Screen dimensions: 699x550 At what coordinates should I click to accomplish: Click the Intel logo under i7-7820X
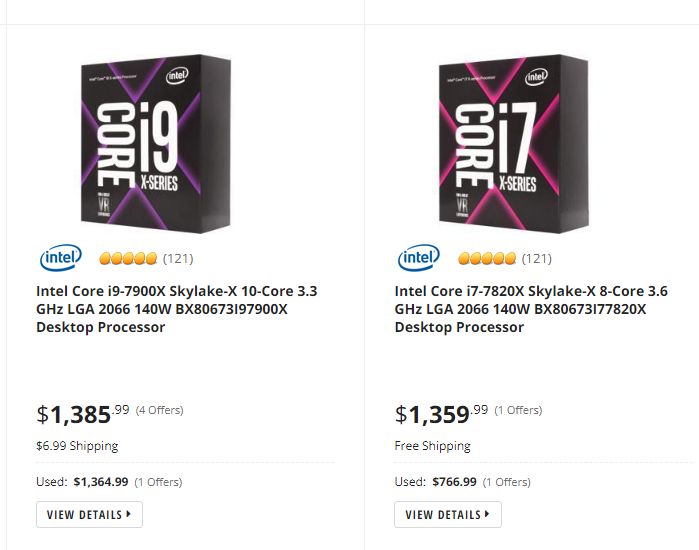(419, 258)
